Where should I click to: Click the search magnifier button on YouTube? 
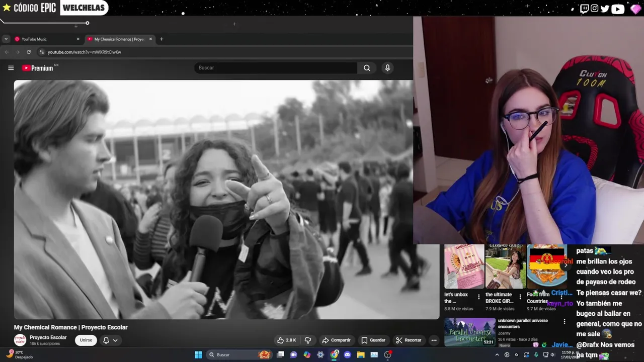(x=367, y=68)
